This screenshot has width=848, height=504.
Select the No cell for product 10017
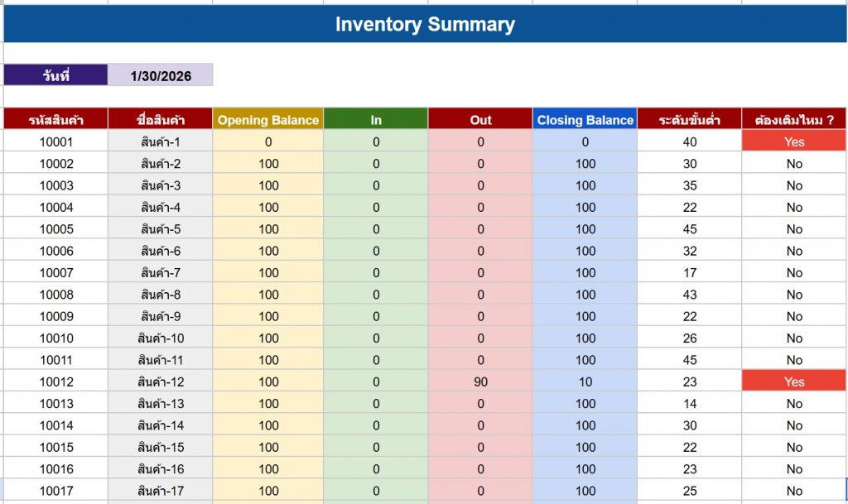click(x=794, y=491)
